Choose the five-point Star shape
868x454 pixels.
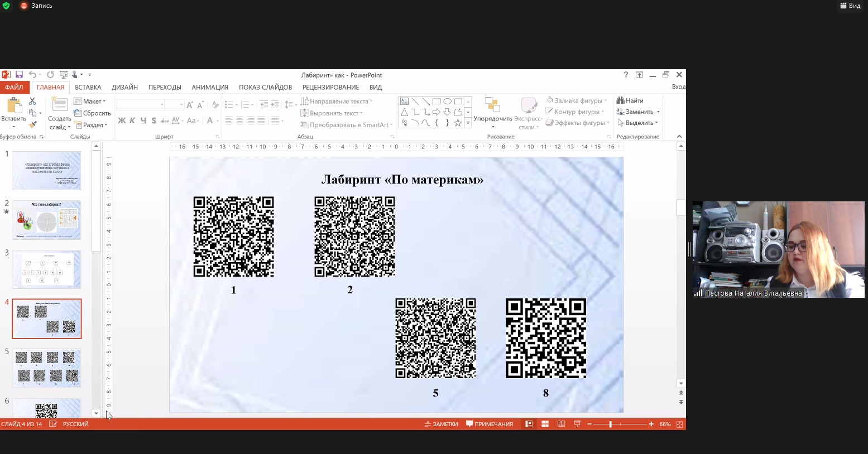coord(458,123)
